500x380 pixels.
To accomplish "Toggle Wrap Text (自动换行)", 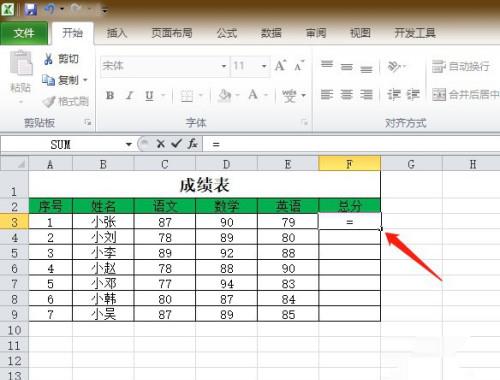I will (461, 66).
